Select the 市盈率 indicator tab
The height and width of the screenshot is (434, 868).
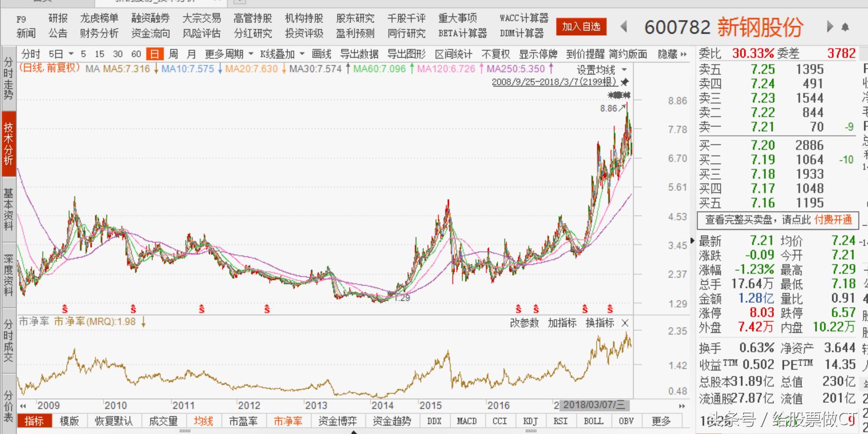click(243, 421)
